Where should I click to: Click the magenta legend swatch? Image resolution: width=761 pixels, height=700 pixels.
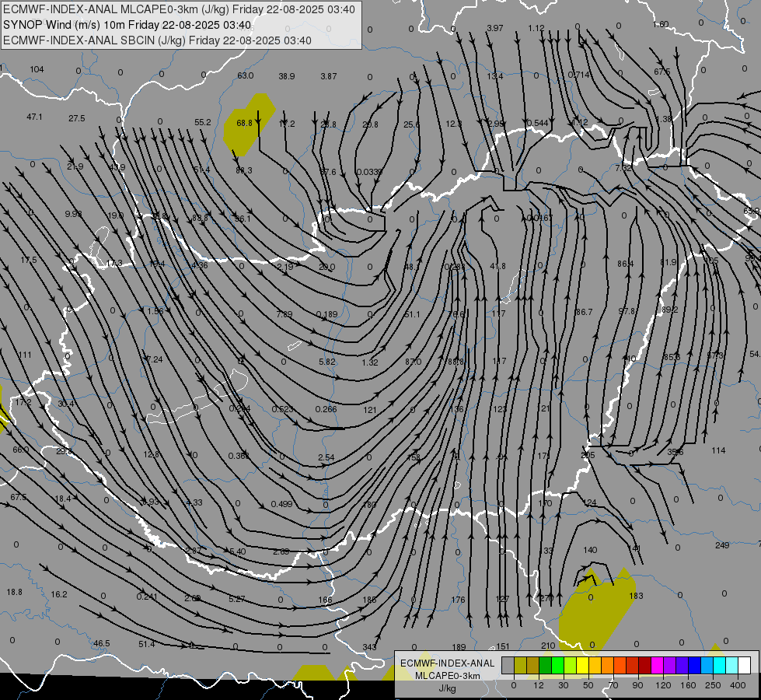657,665
